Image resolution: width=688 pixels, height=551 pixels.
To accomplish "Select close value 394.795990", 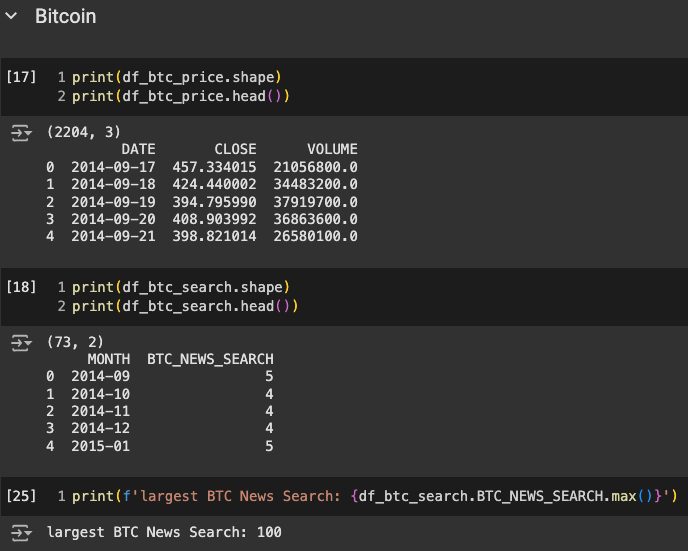I will (x=214, y=202).
